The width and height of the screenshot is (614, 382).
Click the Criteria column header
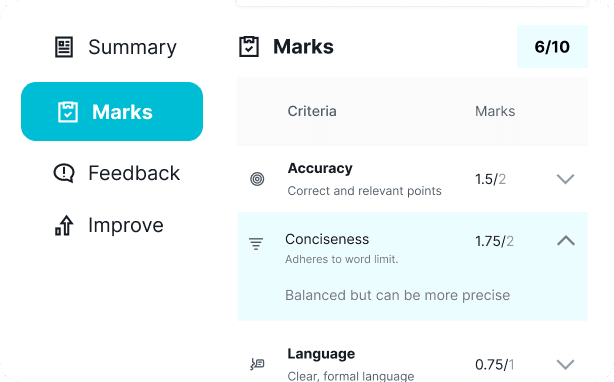pos(312,111)
